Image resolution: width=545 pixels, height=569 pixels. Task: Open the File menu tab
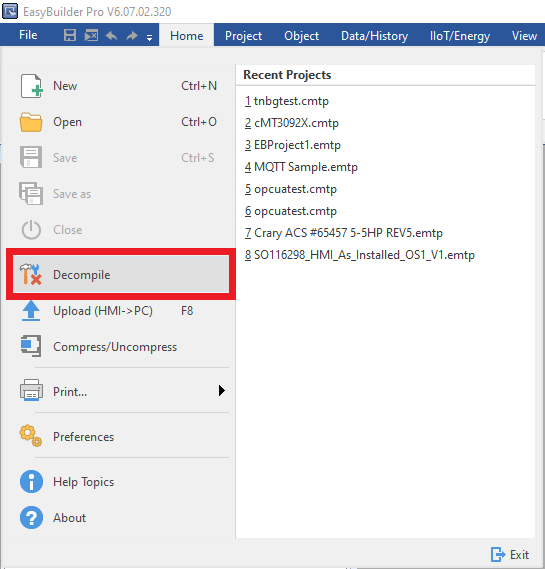(x=28, y=35)
